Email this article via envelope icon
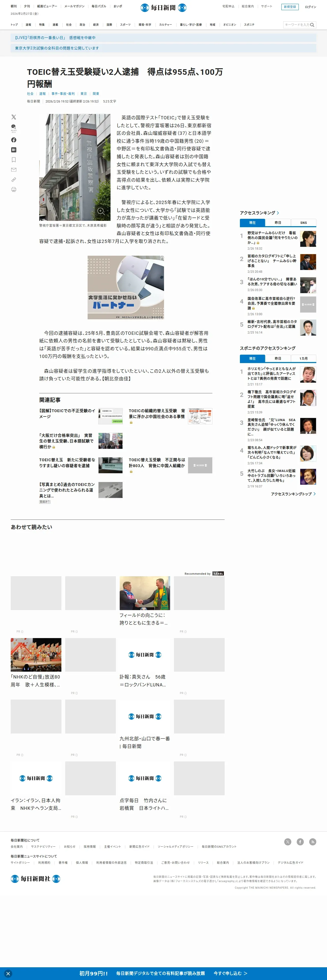The width and height of the screenshot is (327, 980). coord(14,170)
